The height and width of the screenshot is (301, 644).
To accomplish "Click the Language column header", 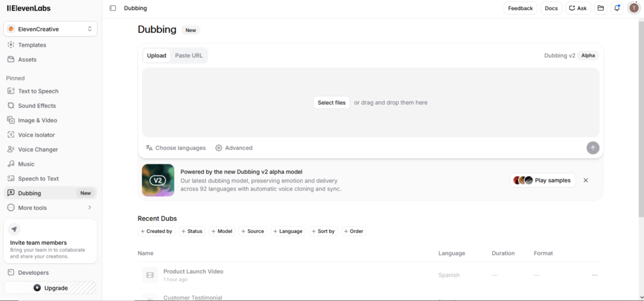I will pos(452,253).
